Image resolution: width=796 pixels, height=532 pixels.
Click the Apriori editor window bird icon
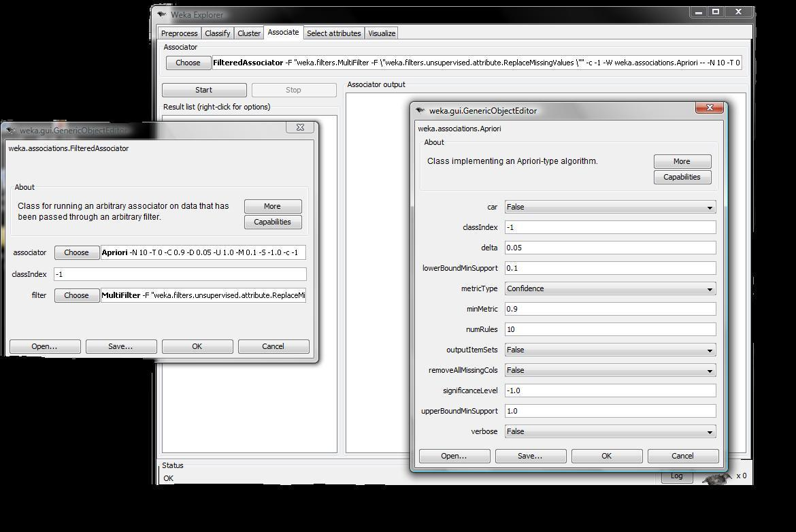click(x=420, y=110)
